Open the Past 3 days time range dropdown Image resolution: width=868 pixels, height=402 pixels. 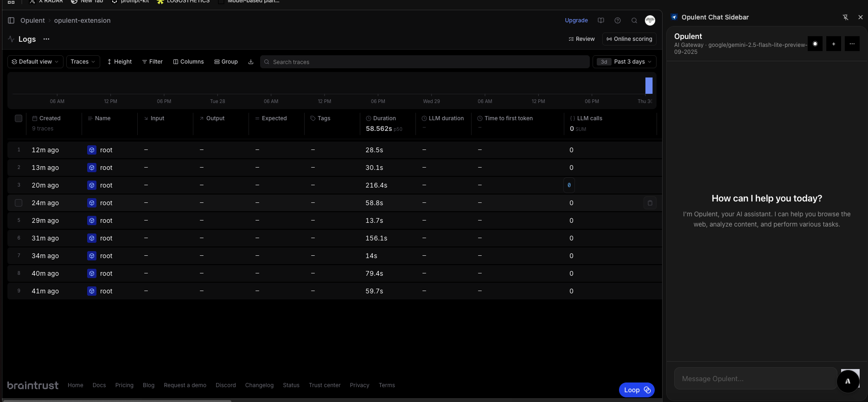[x=624, y=62]
